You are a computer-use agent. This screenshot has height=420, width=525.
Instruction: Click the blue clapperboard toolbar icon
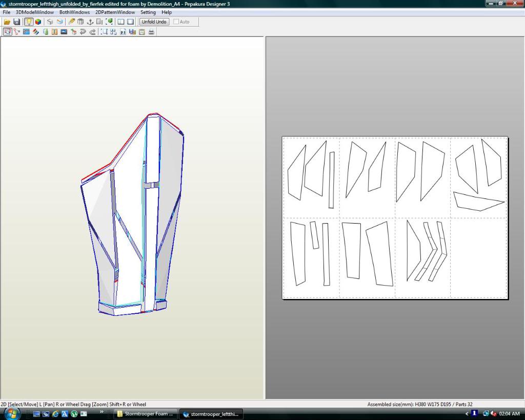click(26, 32)
